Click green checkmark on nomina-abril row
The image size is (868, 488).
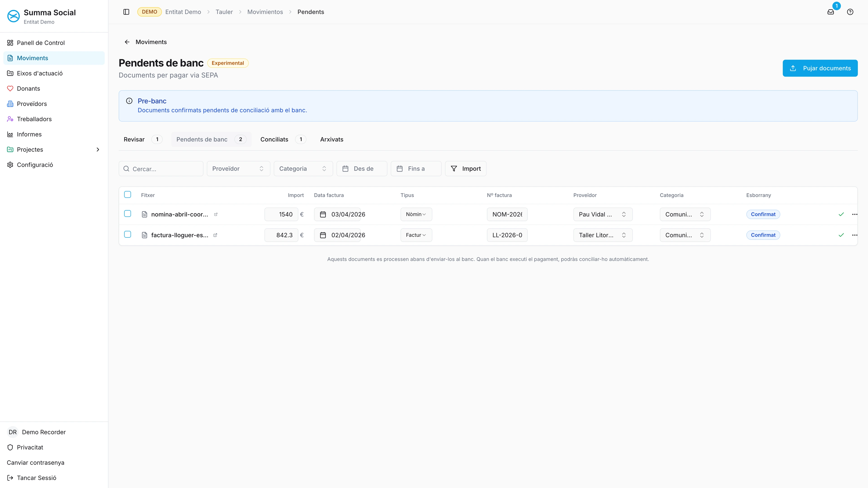tap(841, 214)
